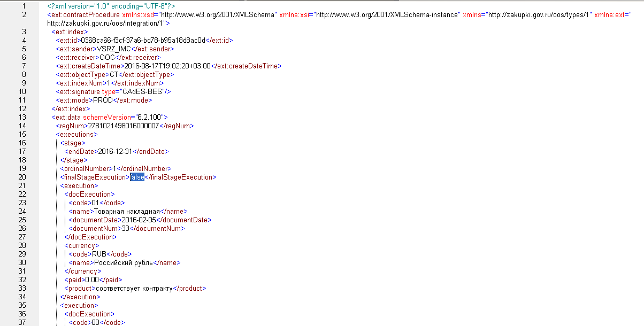Click the <execution> tag on line 21

pos(79,185)
